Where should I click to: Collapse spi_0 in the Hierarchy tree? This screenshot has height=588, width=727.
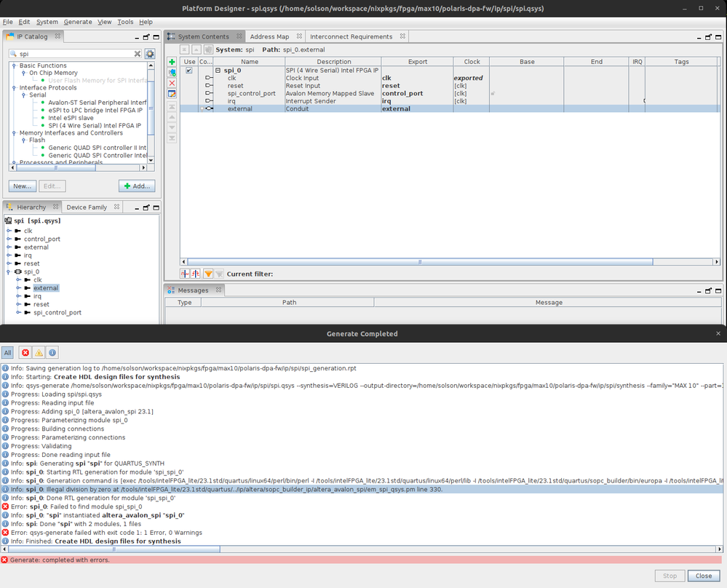[8, 271]
